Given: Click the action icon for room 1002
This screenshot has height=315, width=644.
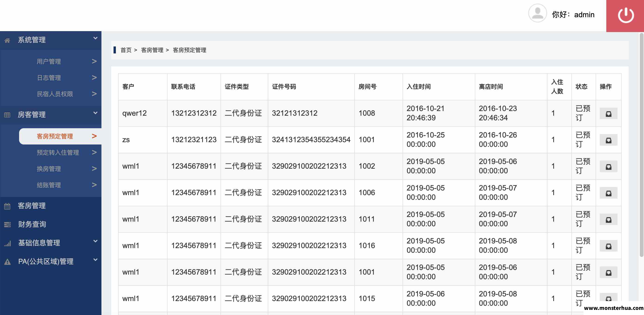Looking at the screenshot, I should click(x=608, y=167).
